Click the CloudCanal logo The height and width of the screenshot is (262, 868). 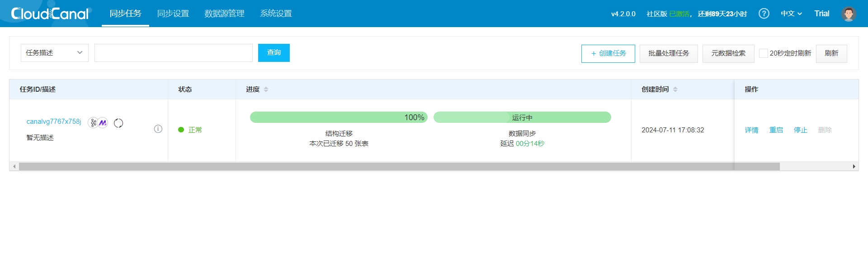pyautogui.click(x=50, y=14)
